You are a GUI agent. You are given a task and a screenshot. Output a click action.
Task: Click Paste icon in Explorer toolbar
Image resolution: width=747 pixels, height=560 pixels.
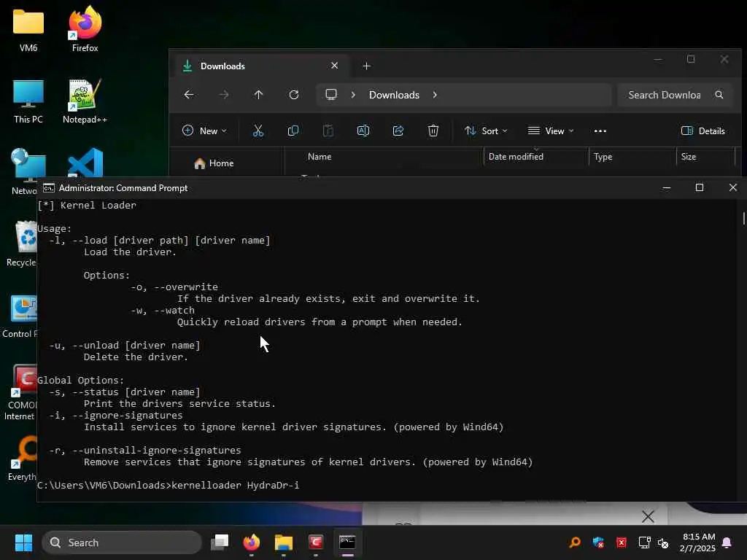pos(328,131)
